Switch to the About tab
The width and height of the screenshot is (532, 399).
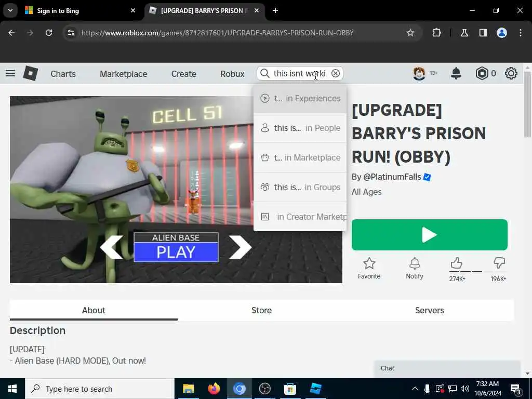click(94, 310)
